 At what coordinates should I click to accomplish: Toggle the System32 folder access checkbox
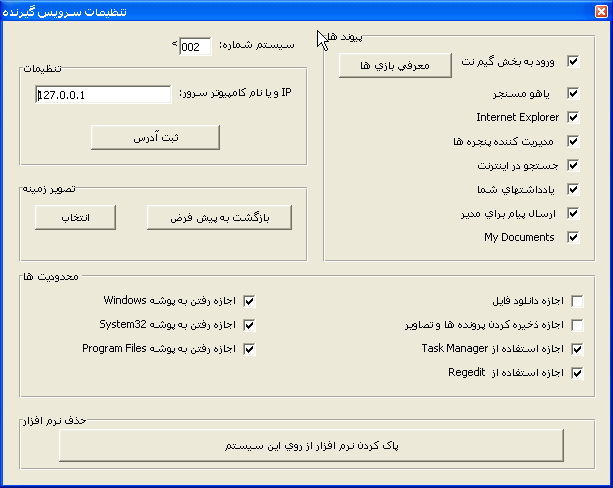249,325
